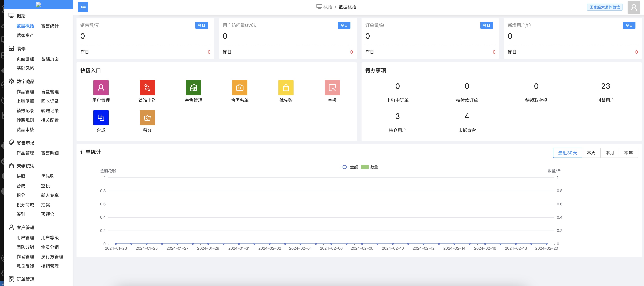Switch order stats to 本年
Viewport: 644px width, 286px height.
(x=629, y=153)
